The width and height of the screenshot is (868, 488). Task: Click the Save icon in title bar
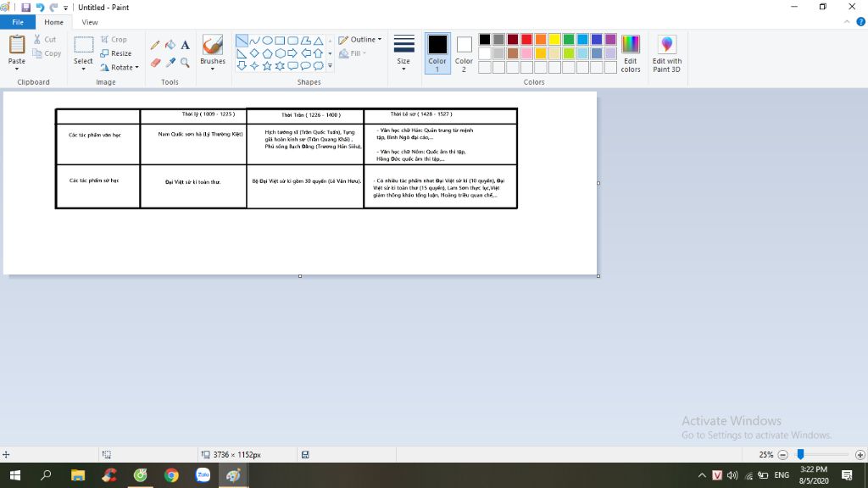tap(25, 7)
